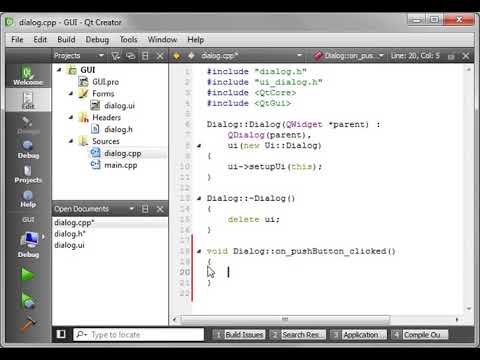The height and width of the screenshot is (360, 480).
Task: Open the Dialog::on_pus... symbol dropdown
Action: 382,55
